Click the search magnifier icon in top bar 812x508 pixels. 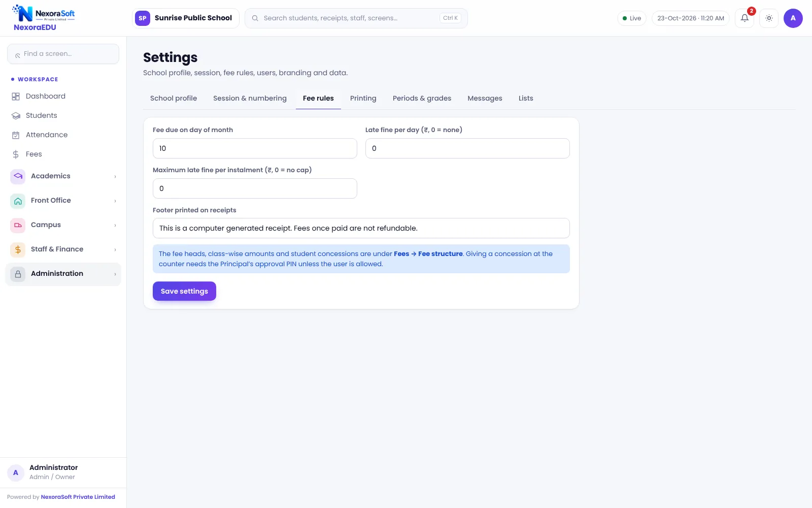(x=255, y=18)
